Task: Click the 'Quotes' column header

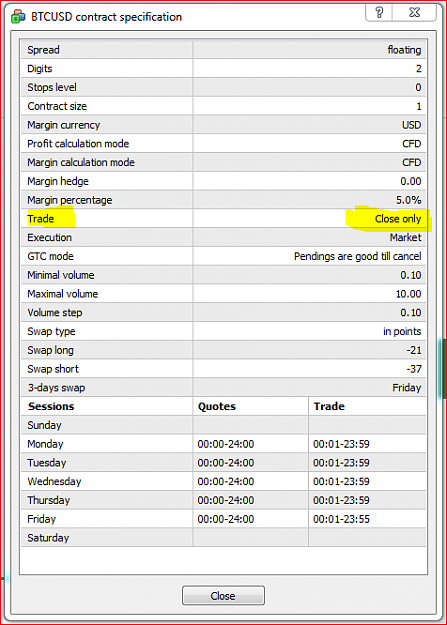Action: coord(217,406)
